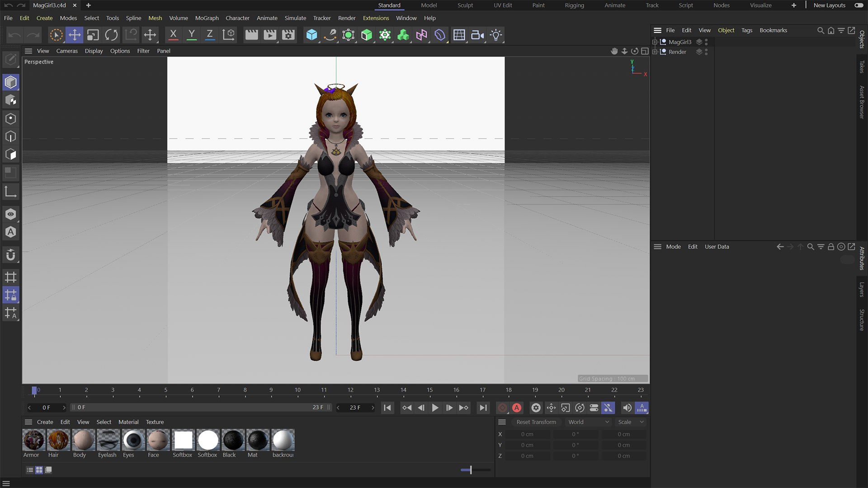The width and height of the screenshot is (868, 488).
Task: Select the Rotate tool
Action: pyautogui.click(x=111, y=35)
